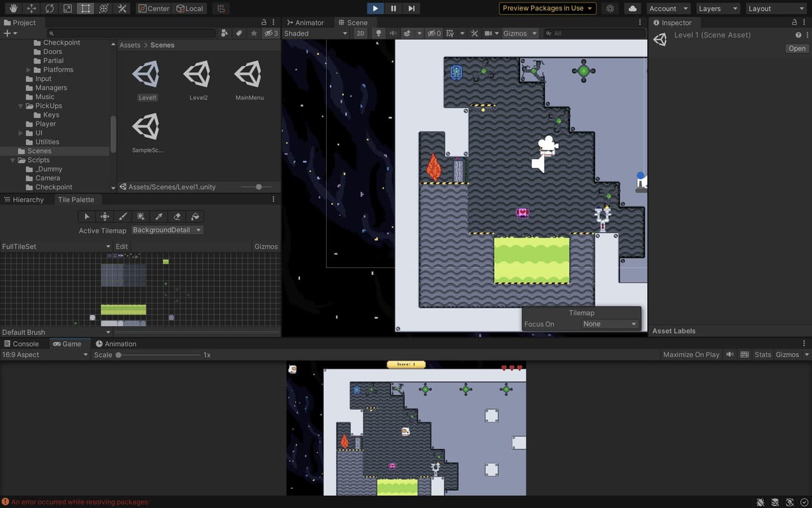The height and width of the screenshot is (508, 812).
Task: Click the Open button in Inspector
Action: pyautogui.click(x=797, y=48)
